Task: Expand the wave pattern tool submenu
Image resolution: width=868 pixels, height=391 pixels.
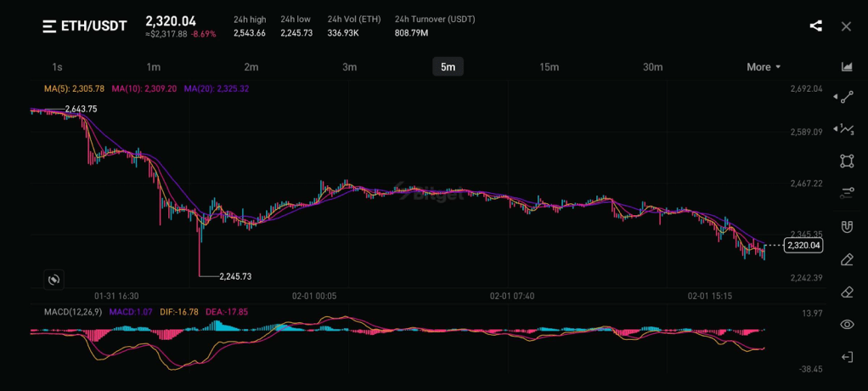Action: 847,129
